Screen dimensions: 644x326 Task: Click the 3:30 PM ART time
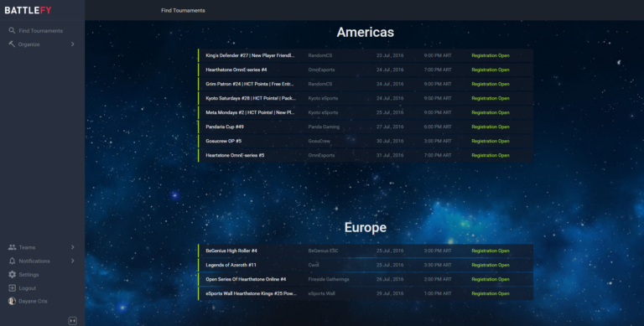coord(438,265)
